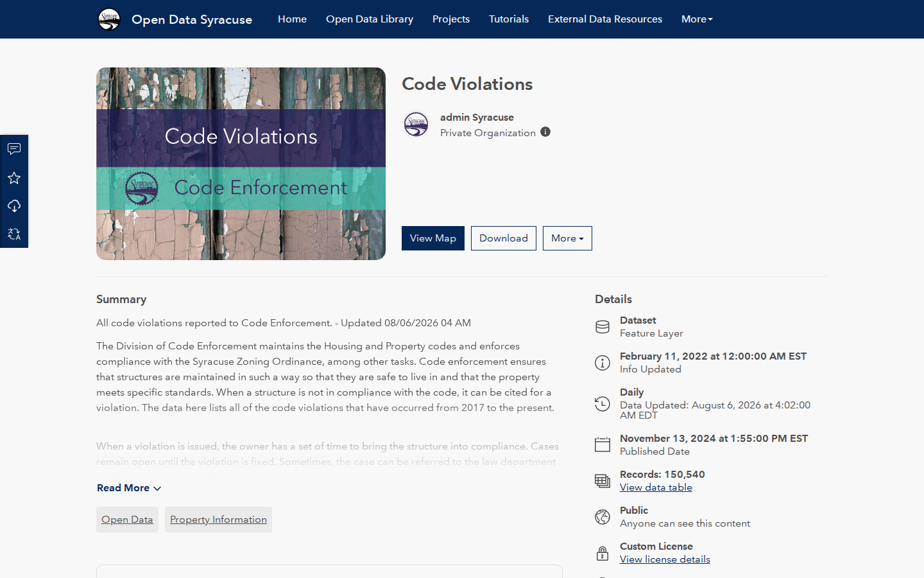
Task: Click 'February 11, 2022 at 12:00:00 AM EST'
Action: tap(713, 356)
